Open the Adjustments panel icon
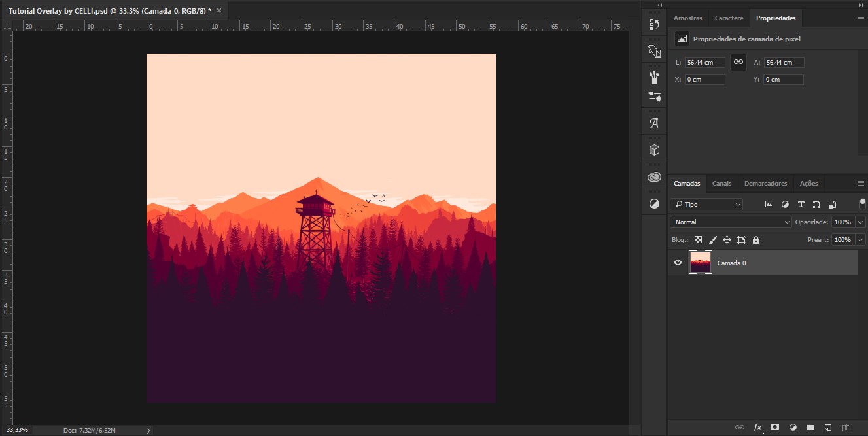The width and height of the screenshot is (868, 436). pyautogui.click(x=654, y=204)
